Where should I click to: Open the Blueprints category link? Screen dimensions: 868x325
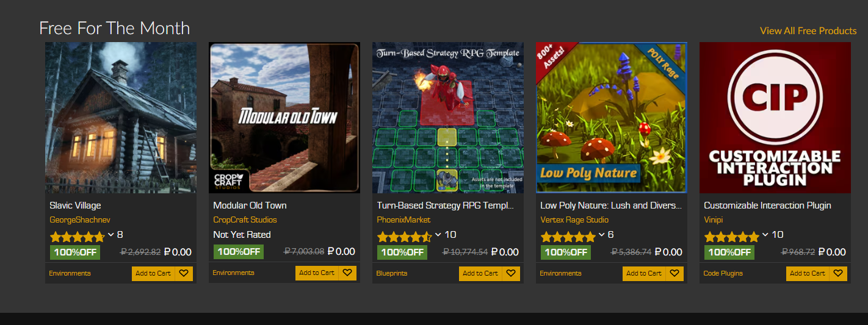392,273
